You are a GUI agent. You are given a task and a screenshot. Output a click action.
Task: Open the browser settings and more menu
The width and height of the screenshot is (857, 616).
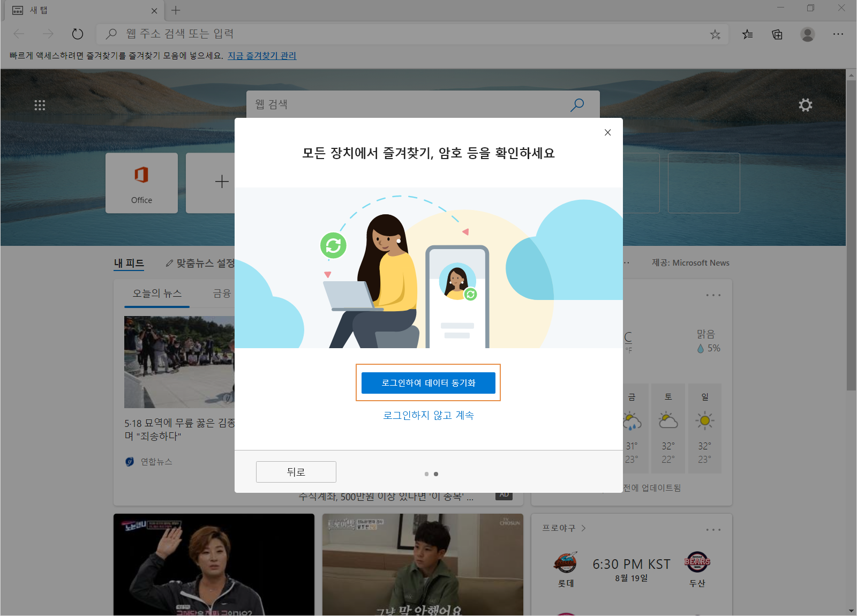838,34
